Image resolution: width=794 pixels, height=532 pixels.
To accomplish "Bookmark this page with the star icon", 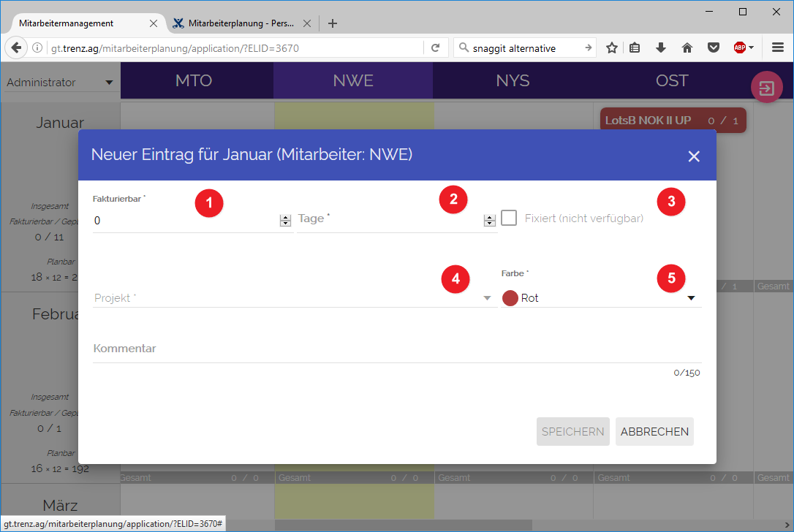I will point(612,48).
